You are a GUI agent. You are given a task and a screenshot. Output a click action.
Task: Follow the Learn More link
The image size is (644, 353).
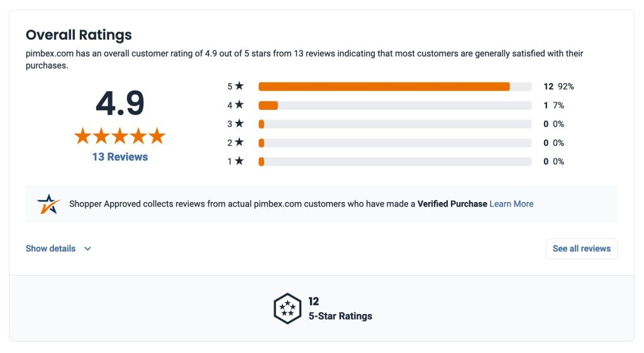pyautogui.click(x=511, y=204)
